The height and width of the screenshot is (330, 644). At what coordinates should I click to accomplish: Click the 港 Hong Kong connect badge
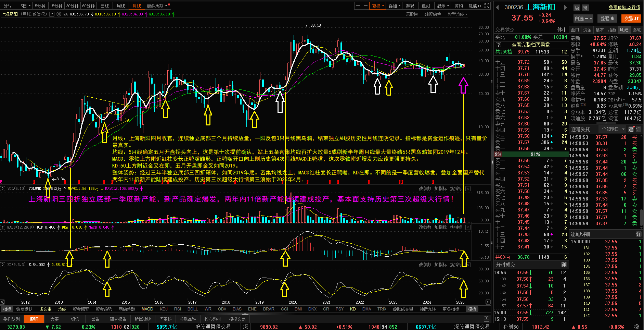[585, 8]
